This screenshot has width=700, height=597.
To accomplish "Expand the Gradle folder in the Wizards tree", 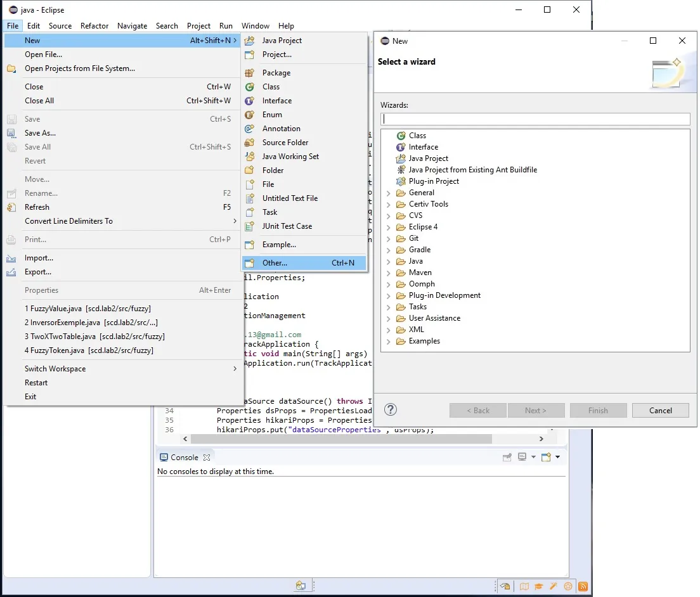I will point(389,250).
